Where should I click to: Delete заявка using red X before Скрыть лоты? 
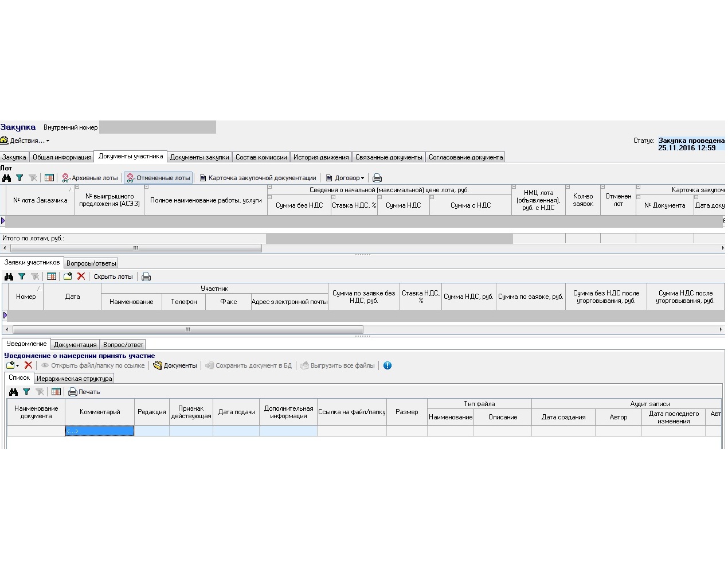click(81, 277)
